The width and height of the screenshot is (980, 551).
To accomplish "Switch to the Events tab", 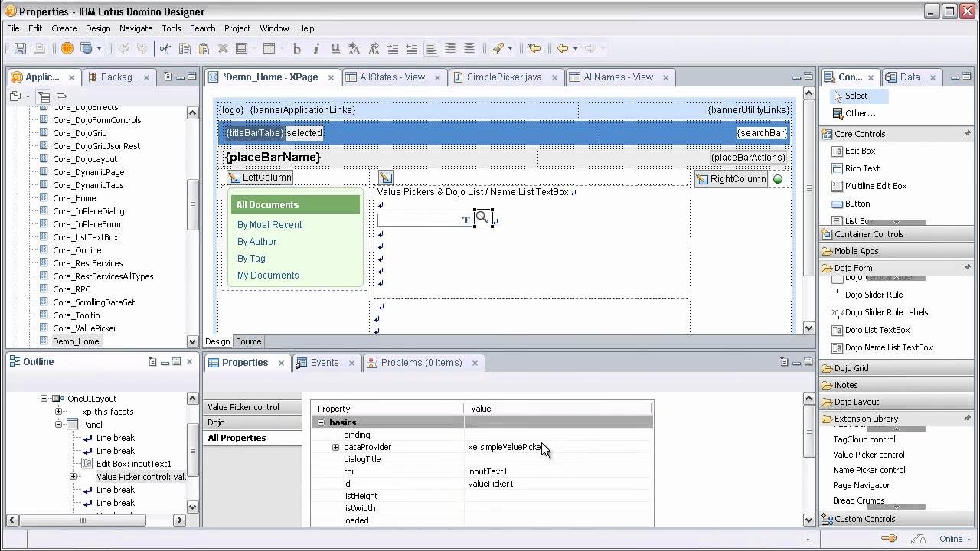I will point(325,363).
